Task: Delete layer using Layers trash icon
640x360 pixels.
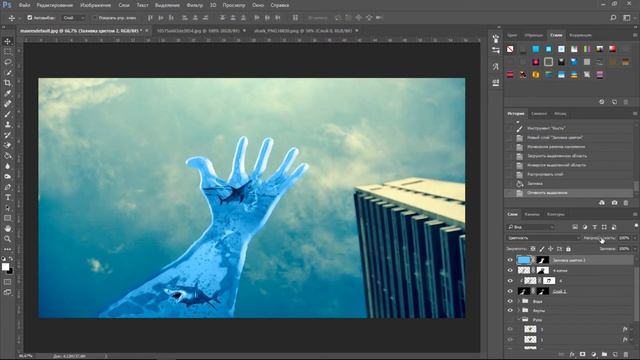Action: [626, 354]
